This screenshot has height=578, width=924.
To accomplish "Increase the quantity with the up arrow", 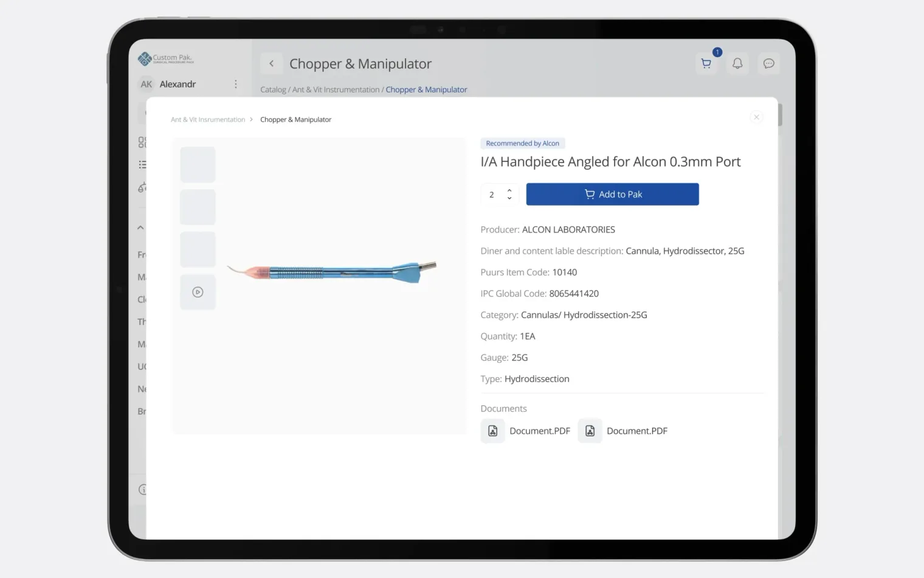I will point(509,190).
